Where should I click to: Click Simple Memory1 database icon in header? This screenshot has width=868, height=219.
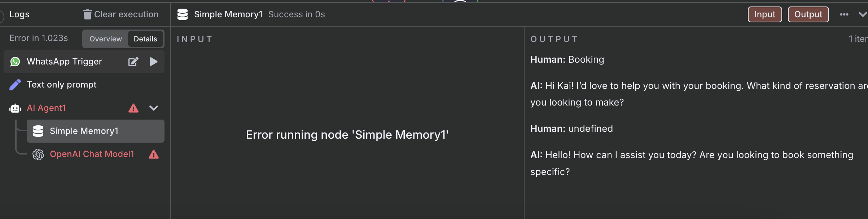[x=183, y=14]
